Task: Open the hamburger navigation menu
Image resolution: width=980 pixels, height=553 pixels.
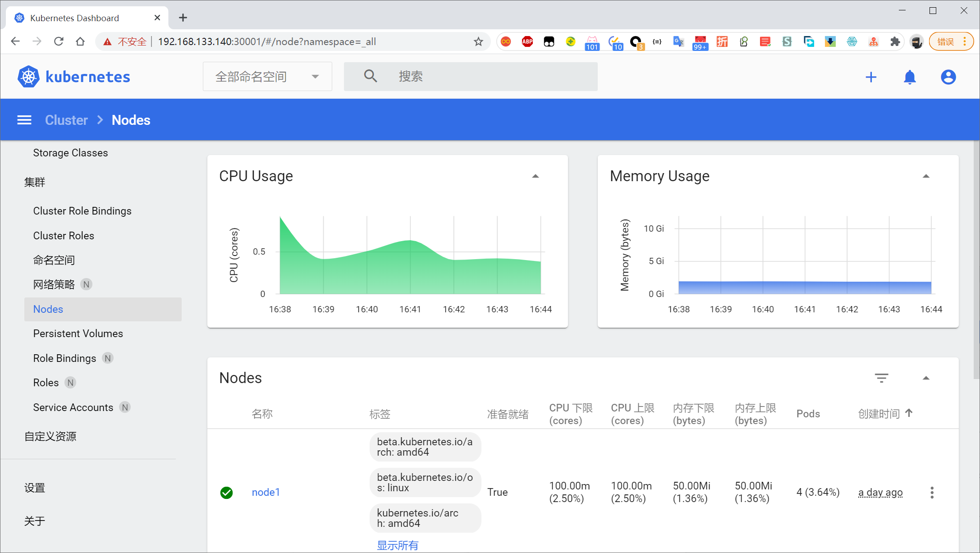Action: (24, 120)
